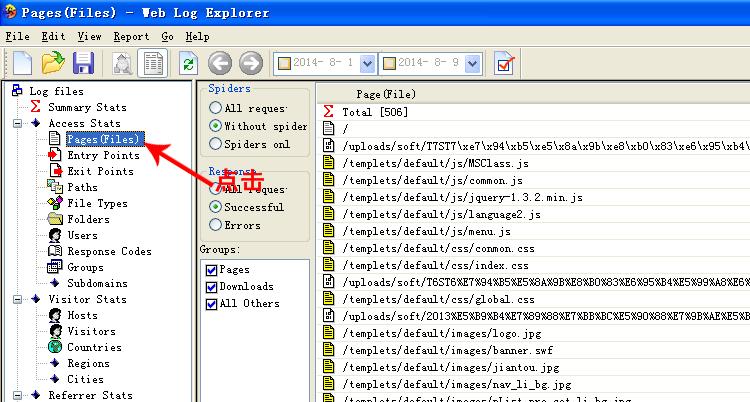
Task: Select Entry Points in the tree
Action: (102, 155)
